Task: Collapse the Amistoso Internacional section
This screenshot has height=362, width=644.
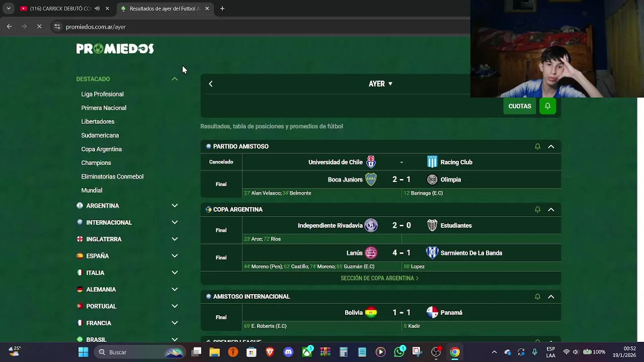Action: point(551,297)
